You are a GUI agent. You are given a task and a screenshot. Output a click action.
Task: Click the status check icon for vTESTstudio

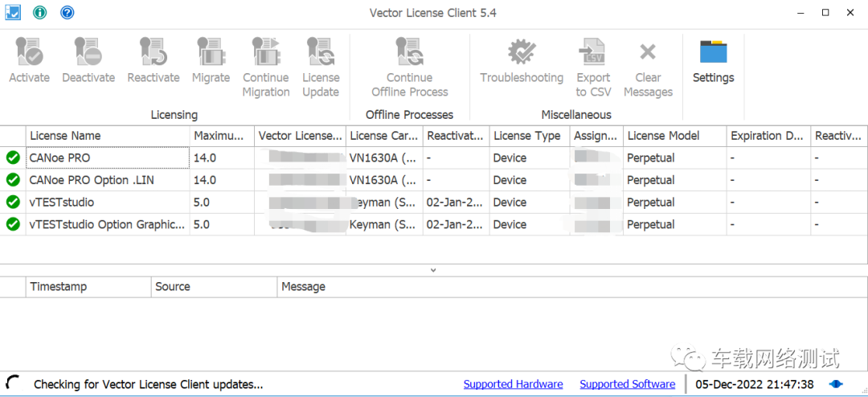pyautogui.click(x=13, y=202)
